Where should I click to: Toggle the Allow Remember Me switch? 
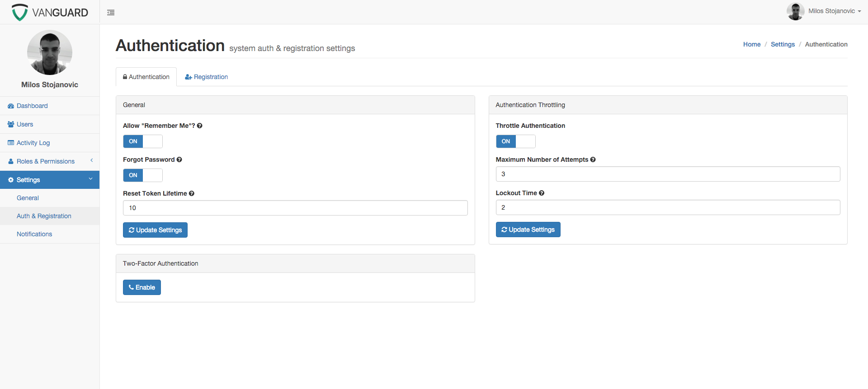pos(143,141)
